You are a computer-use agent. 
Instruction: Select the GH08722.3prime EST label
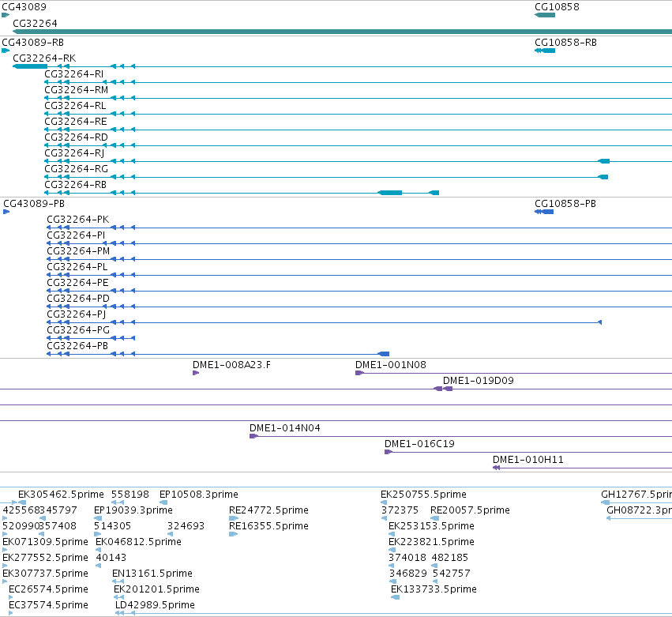tap(639, 510)
